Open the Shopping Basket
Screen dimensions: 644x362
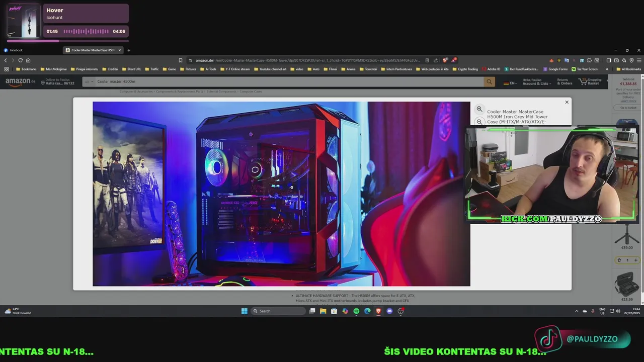click(591, 81)
